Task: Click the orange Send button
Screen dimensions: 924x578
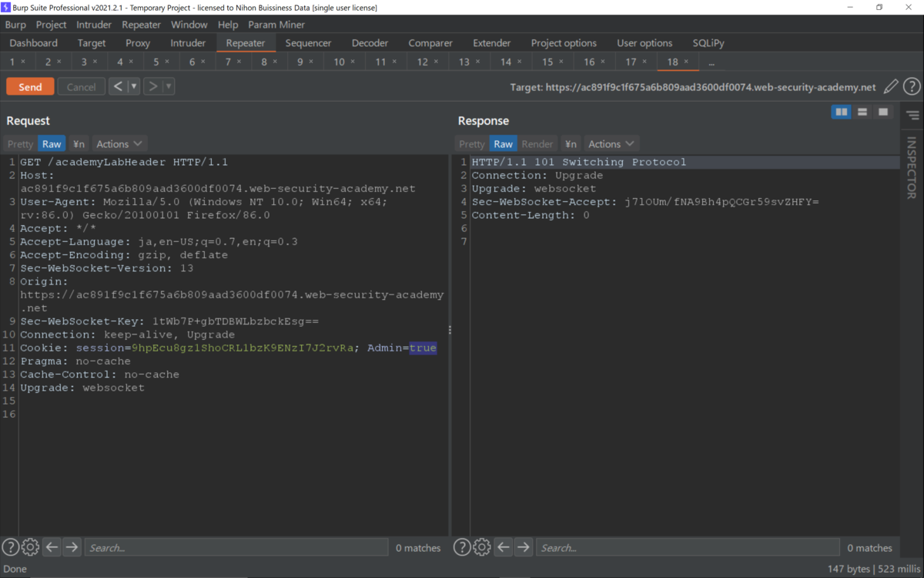Action: coord(30,87)
